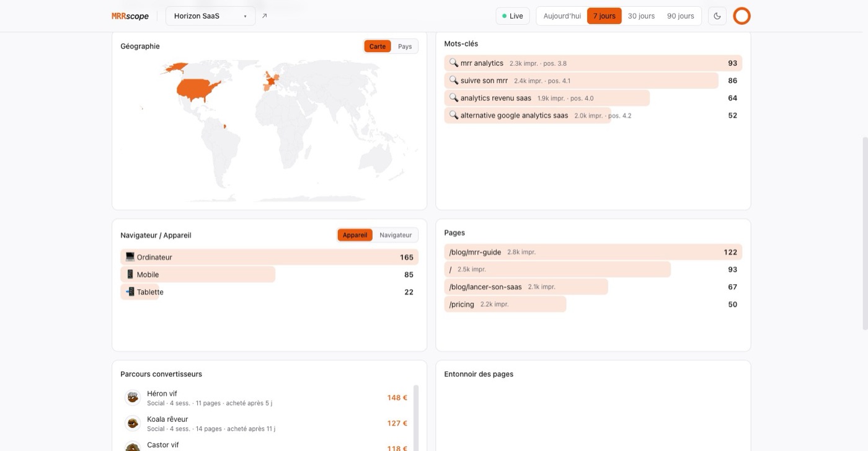Click the Héron vif avatar
This screenshot has width=868, height=451.
pyautogui.click(x=133, y=398)
